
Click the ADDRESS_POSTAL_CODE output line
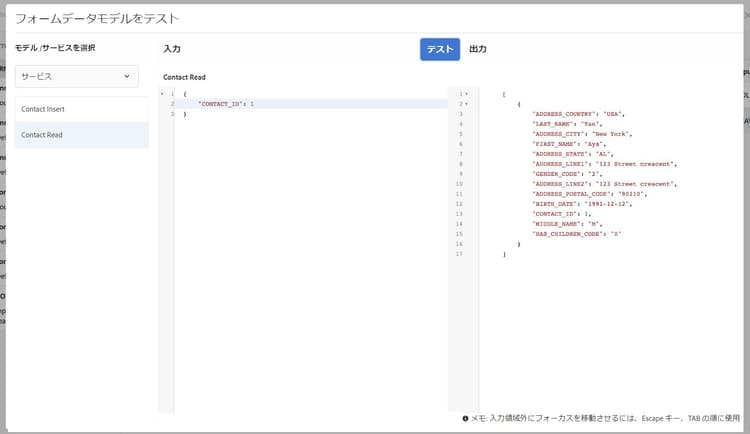(589, 194)
